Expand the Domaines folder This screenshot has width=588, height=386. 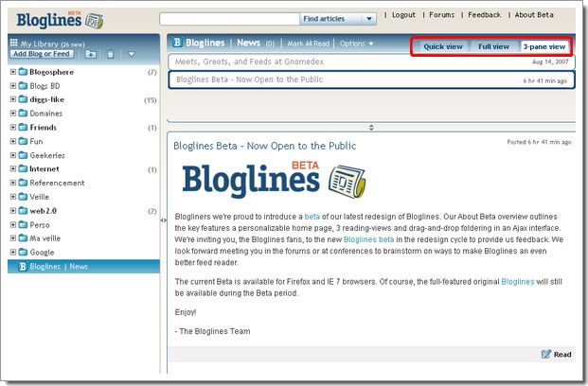(x=13, y=114)
